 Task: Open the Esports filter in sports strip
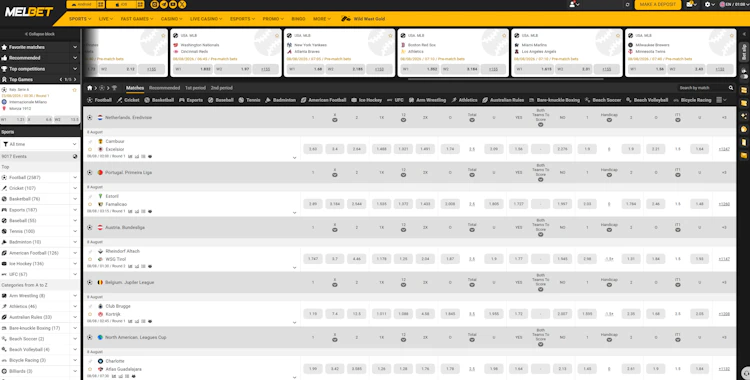[x=191, y=100]
